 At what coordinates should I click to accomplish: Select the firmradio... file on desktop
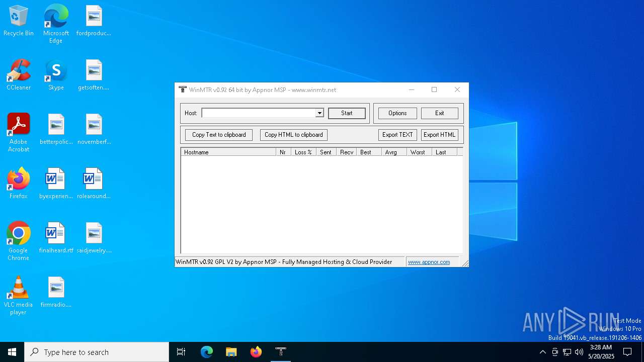click(56, 293)
